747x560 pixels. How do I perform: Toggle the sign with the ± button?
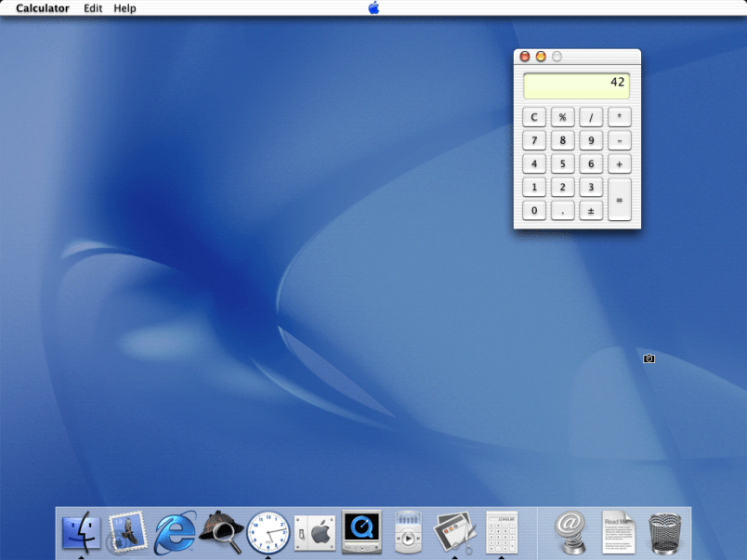pos(591,211)
